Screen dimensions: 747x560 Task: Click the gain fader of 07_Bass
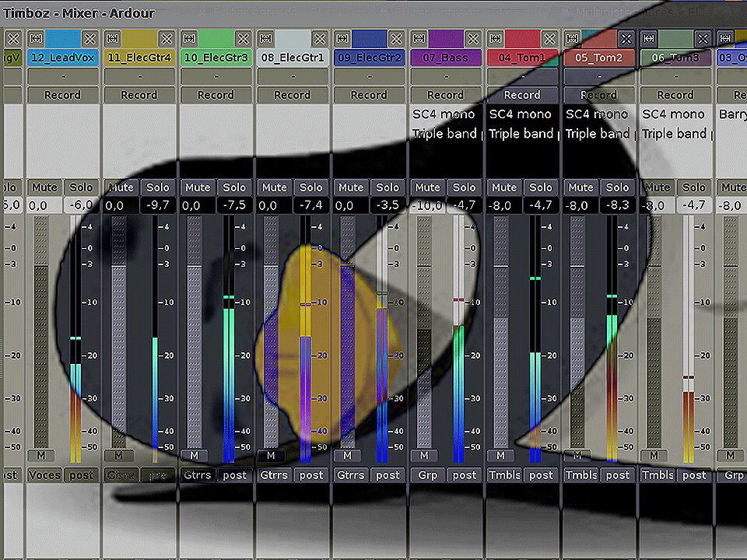tap(424, 332)
